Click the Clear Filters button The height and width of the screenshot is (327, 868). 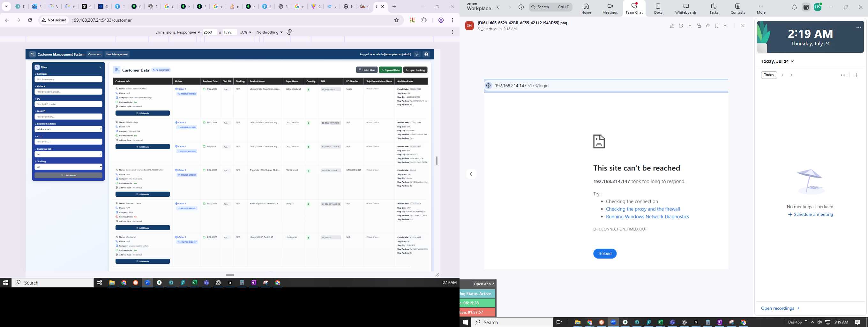[68, 175]
